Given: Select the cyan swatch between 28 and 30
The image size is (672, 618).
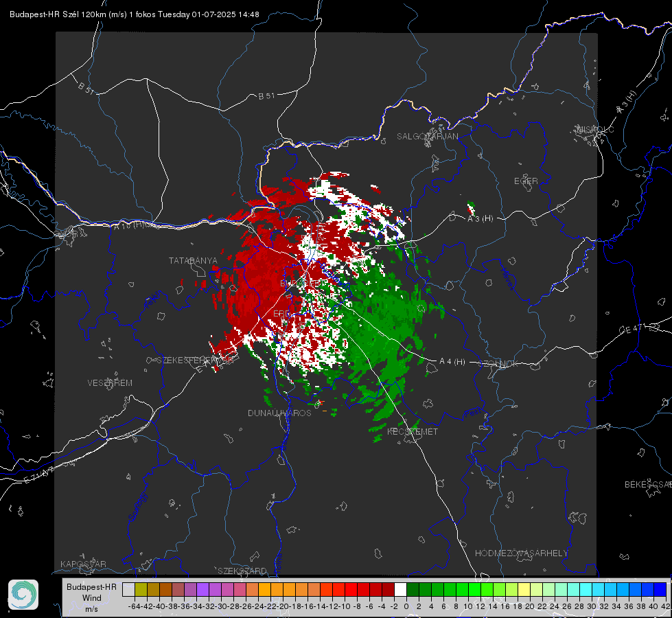Looking at the screenshot, I should [x=586, y=590].
